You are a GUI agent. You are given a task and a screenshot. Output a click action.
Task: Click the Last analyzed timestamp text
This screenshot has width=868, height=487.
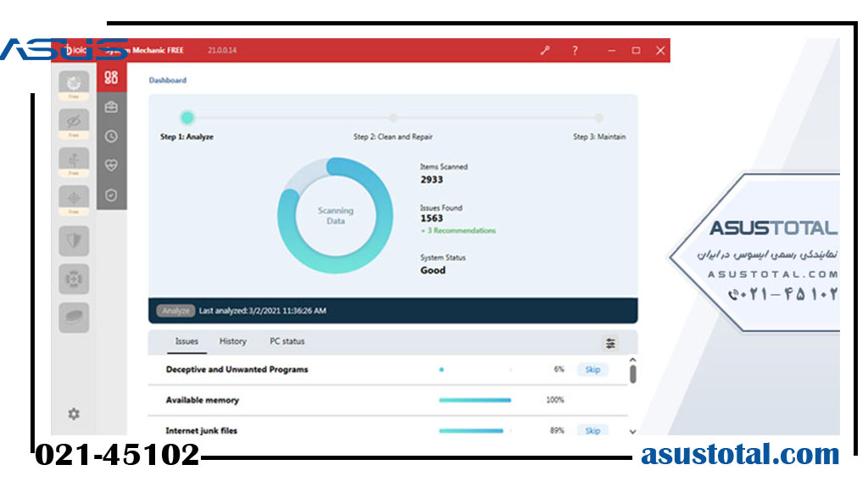click(263, 311)
